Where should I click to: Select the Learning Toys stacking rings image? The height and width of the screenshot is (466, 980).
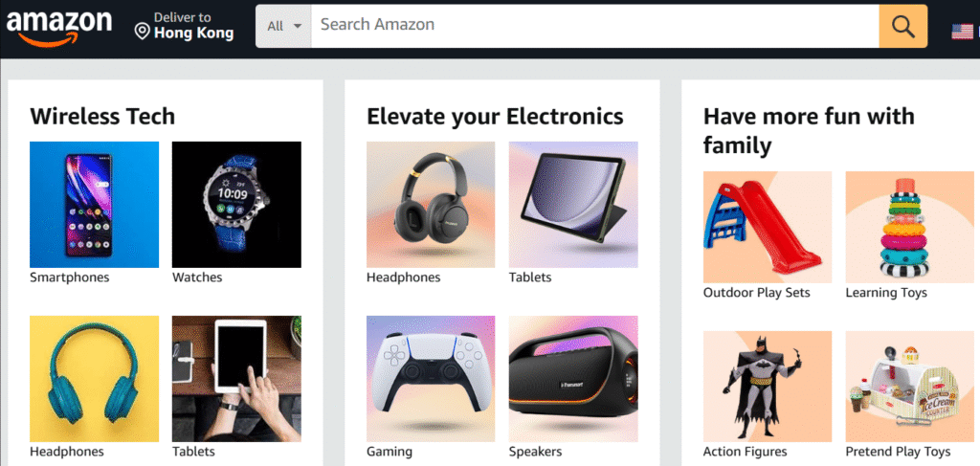coord(910,228)
